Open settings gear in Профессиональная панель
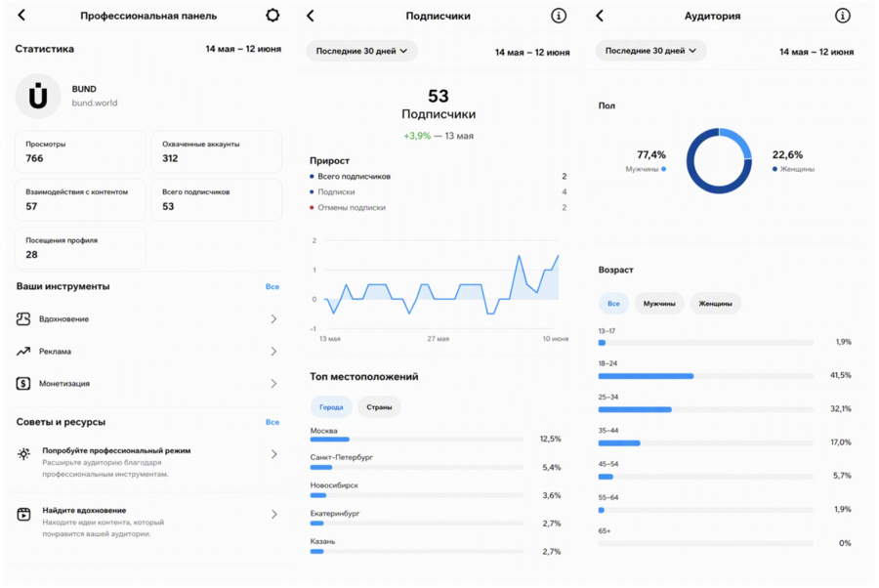This screenshot has width=879, height=588. (272, 15)
